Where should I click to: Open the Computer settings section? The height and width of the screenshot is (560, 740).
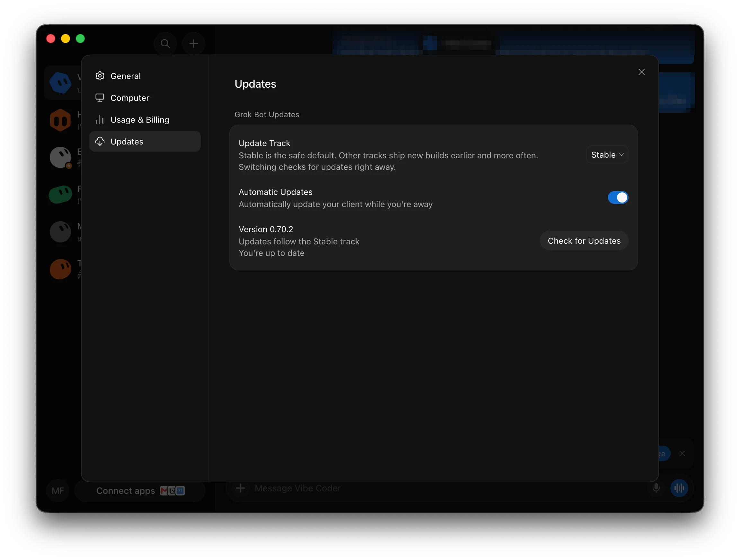[x=145, y=98]
